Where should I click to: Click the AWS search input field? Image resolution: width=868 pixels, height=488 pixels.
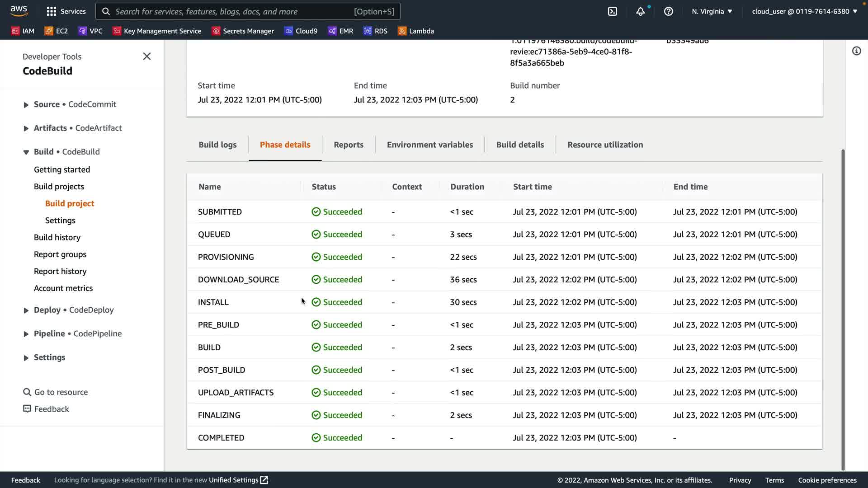point(233,11)
